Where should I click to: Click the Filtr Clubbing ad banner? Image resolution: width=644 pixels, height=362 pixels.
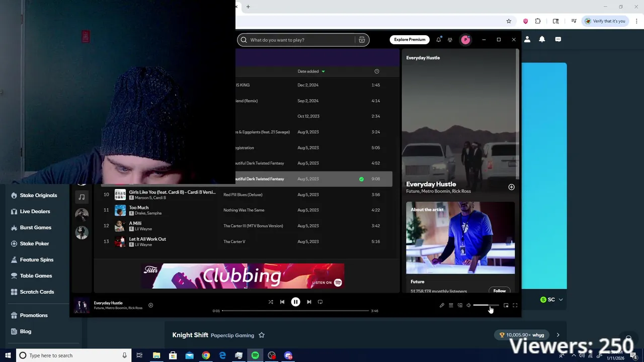[243, 276]
